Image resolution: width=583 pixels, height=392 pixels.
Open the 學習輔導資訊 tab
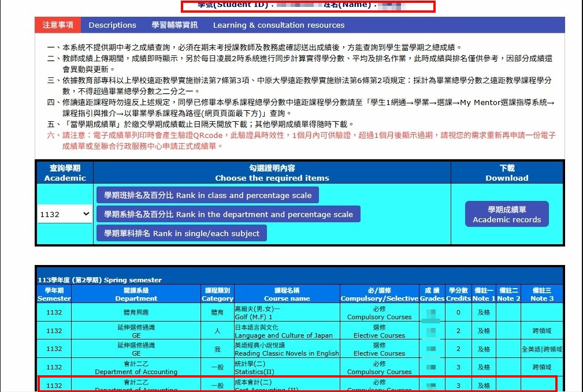[174, 25]
